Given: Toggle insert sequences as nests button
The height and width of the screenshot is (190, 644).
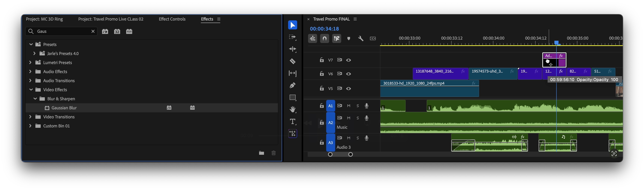Looking at the screenshot, I should [x=313, y=39].
